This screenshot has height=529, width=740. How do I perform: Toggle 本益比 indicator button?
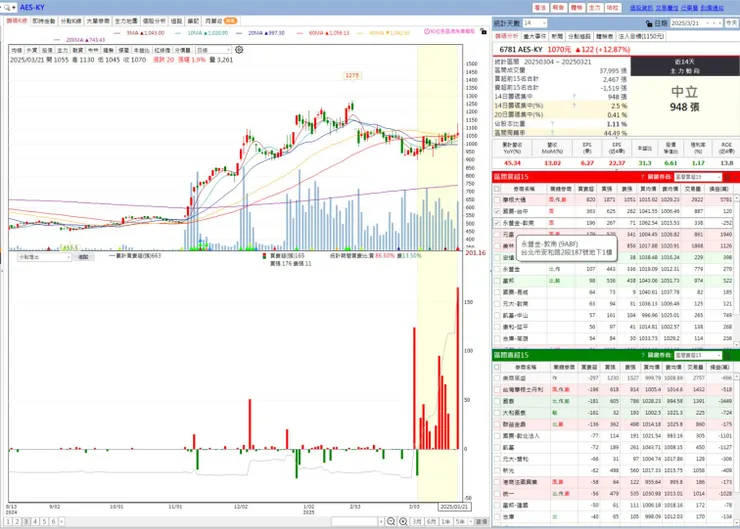141,50
